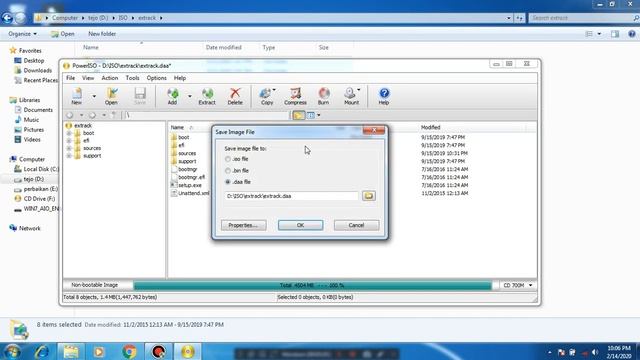Viewport: 640px width, 360px height.
Task: Click the Explorer help icon
Action: pyautogui.click(x=631, y=34)
